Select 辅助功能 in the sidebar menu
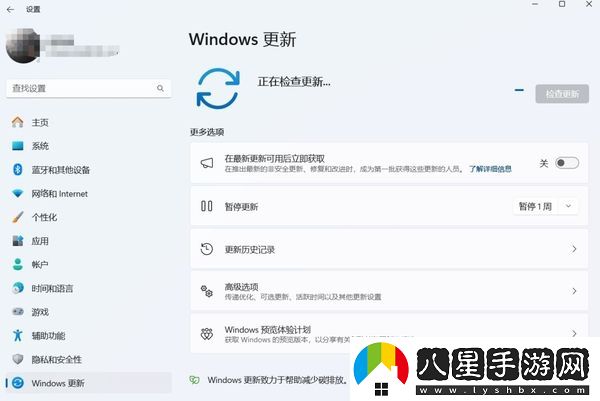 [x=48, y=336]
